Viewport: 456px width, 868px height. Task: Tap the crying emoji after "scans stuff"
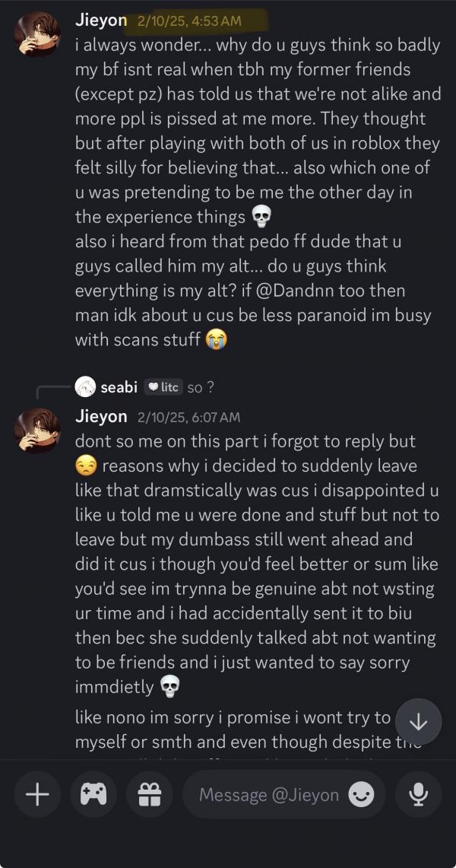coord(217,339)
